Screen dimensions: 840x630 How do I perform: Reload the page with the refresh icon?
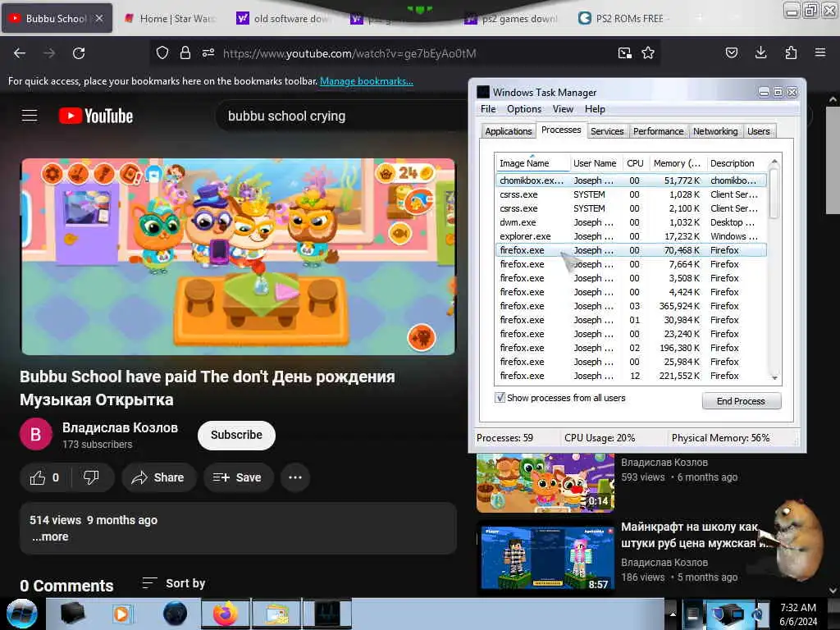pyautogui.click(x=79, y=53)
